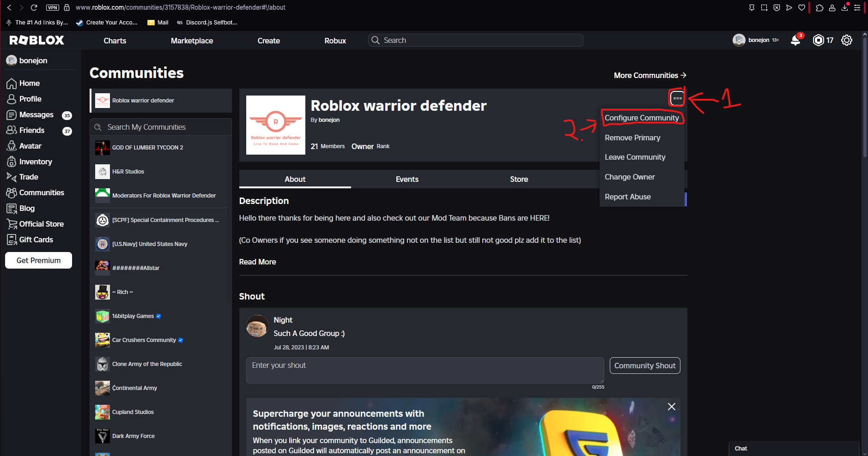Screen dimensions: 868x456
Task: Select Configure Community from the menu
Action: point(642,118)
